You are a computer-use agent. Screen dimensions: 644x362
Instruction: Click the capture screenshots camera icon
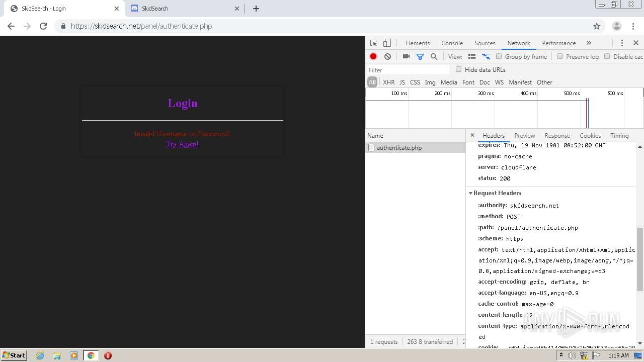(x=406, y=57)
